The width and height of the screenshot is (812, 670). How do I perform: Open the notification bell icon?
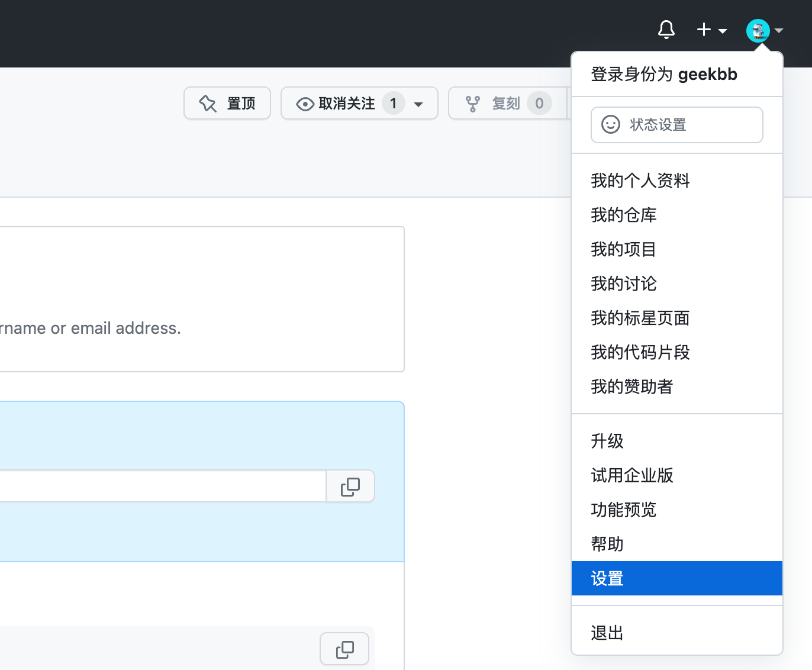[666, 30]
